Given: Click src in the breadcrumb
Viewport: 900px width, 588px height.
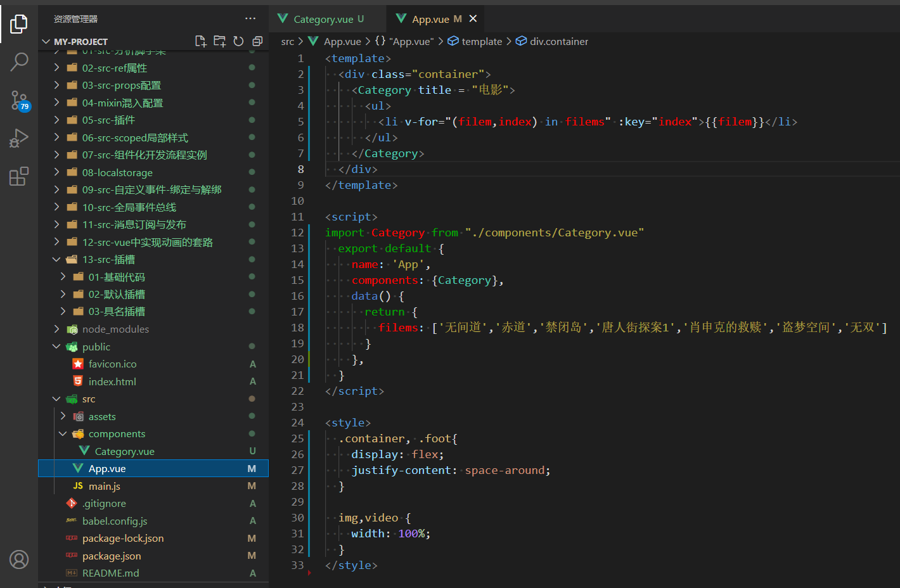Looking at the screenshot, I should (x=287, y=41).
